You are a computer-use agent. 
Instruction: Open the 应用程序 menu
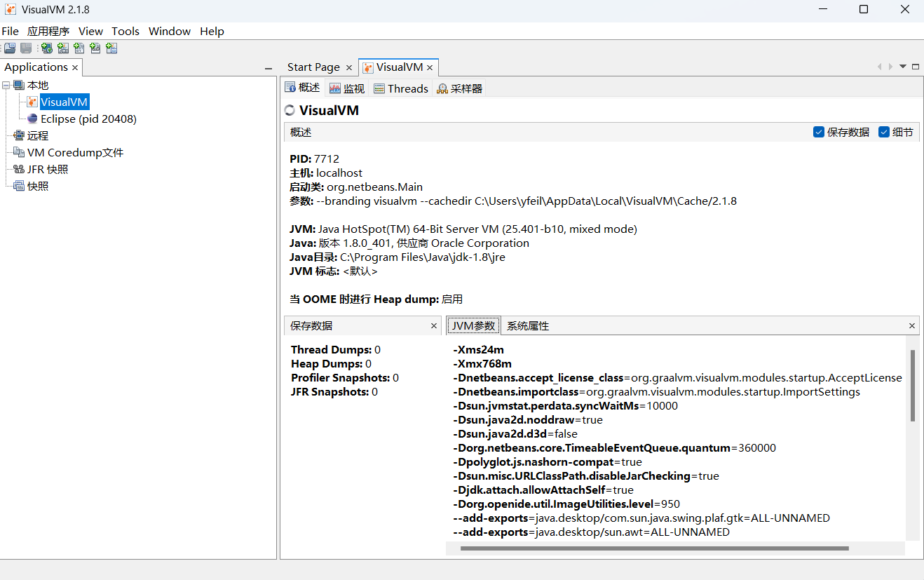pyautogui.click(x=48, y=31)
